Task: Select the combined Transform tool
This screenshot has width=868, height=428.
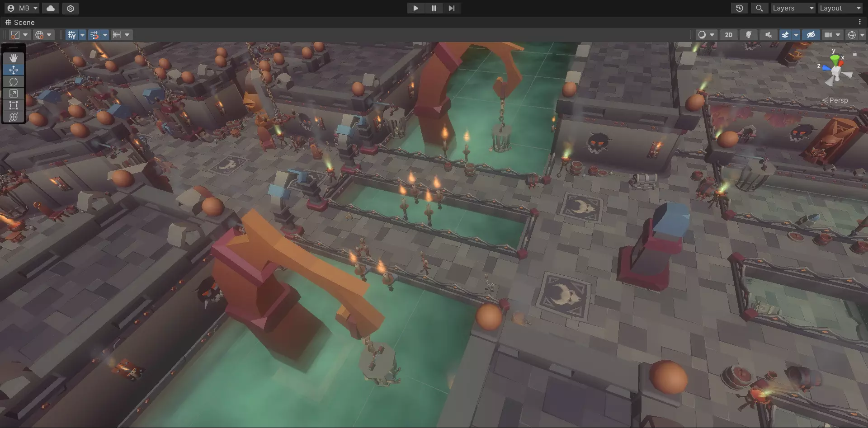Action: [14, 117]
